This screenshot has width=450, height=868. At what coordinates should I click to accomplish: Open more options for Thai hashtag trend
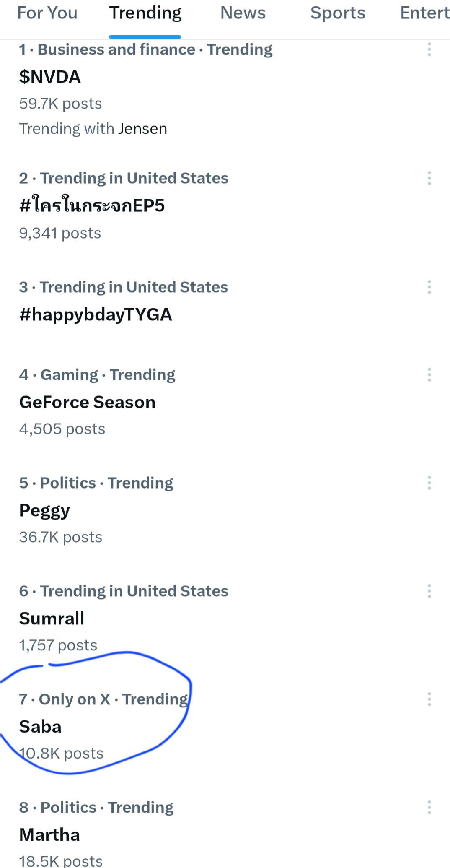pos(429,178)
